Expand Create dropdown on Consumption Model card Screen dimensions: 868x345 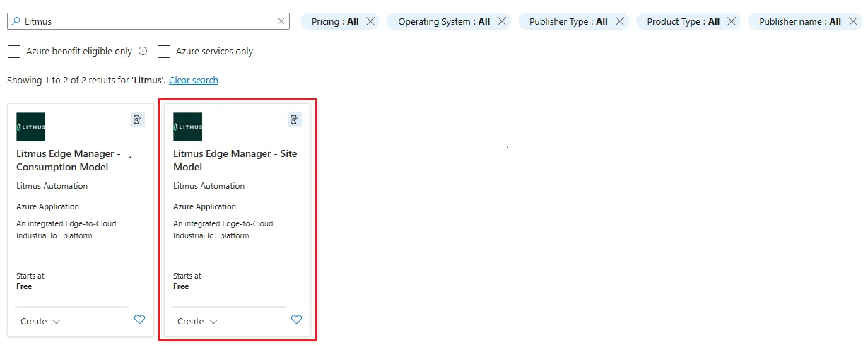point(40,322)
